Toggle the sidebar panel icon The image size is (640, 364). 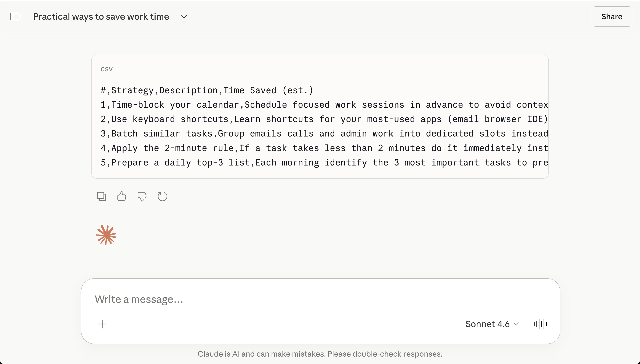[x=15, y=17]
